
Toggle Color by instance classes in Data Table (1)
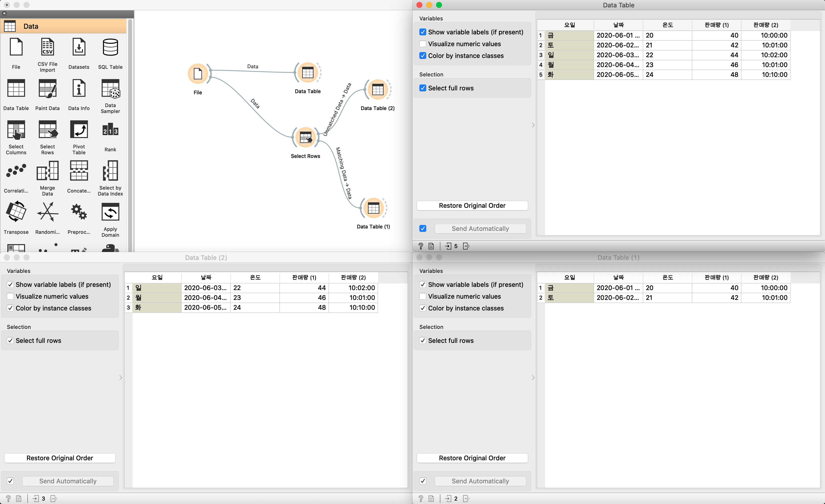click(x=423, y=308)
